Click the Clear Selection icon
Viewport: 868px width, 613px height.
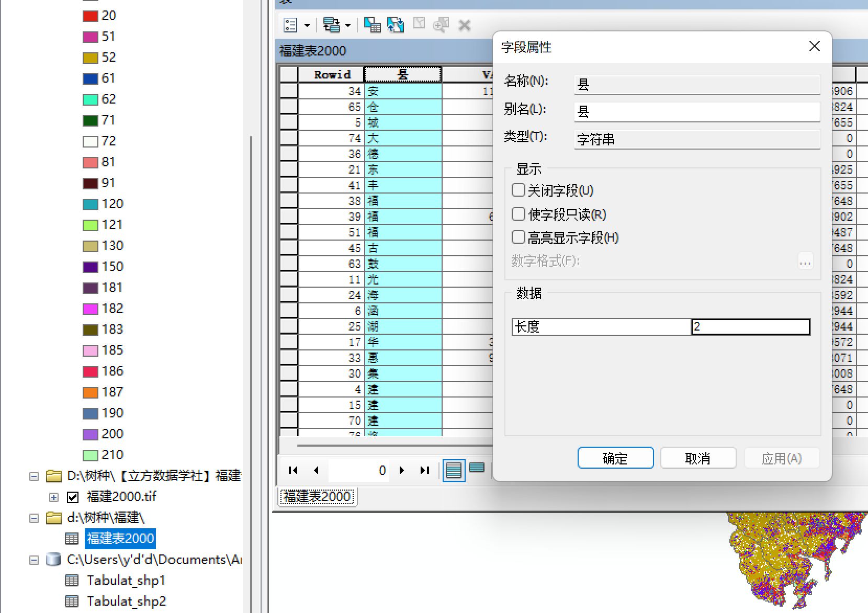click(419, 24)
